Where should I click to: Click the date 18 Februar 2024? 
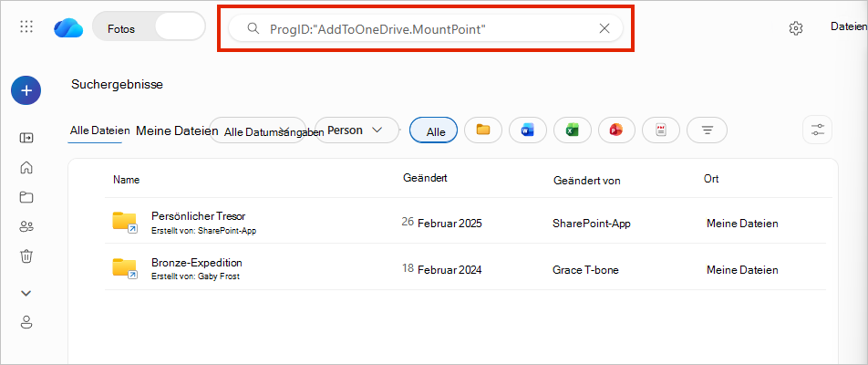coord(441,270)
